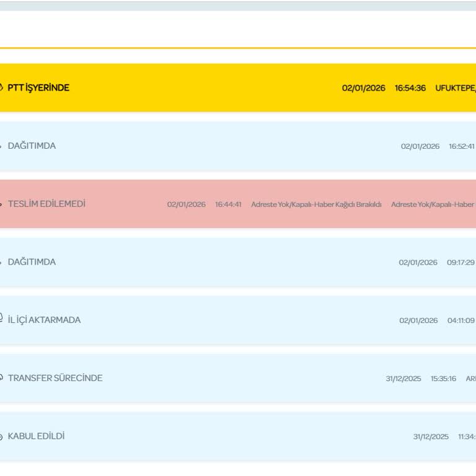Click the TRANSFER SÜRECİNDE status text
Viewport: 476px width, 476px height.
tap(55, 378)
